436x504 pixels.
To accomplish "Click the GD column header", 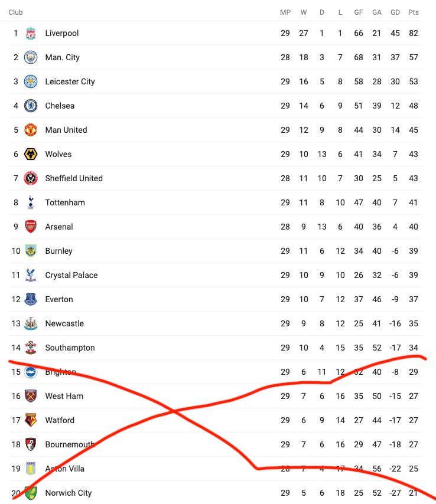I will click(395, 12).
